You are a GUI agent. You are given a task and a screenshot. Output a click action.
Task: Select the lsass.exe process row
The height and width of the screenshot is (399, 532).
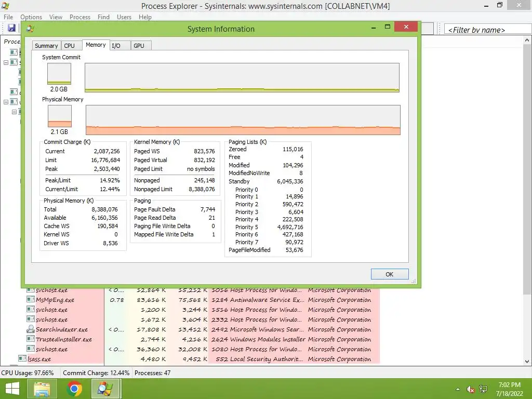199,358
